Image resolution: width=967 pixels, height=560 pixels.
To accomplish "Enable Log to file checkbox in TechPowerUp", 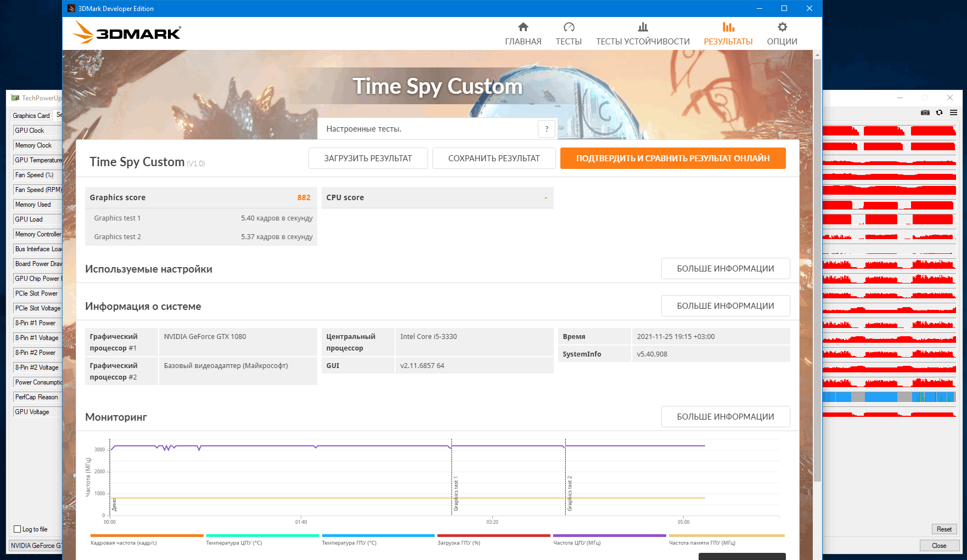I will click(x=18, y=529).
